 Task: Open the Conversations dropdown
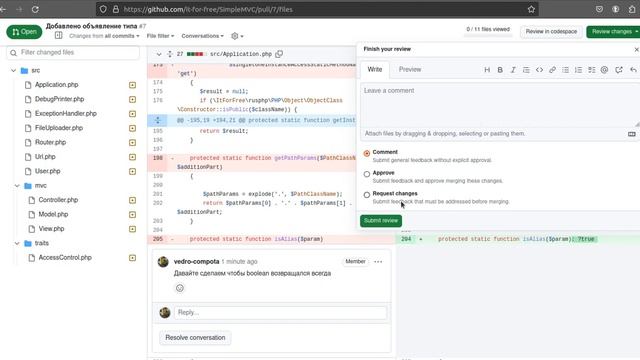coord(202,36)
